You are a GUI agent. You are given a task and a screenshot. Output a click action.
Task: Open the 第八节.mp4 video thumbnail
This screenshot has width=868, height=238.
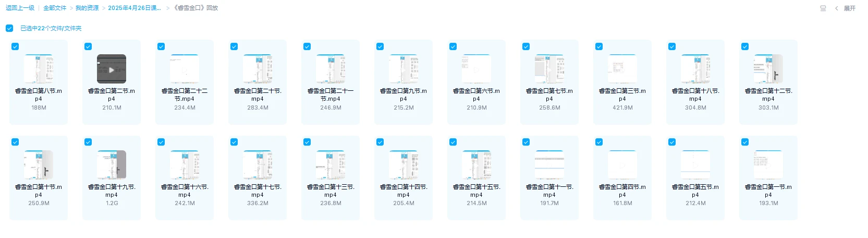pyautogui.click(x=39, y=69)
